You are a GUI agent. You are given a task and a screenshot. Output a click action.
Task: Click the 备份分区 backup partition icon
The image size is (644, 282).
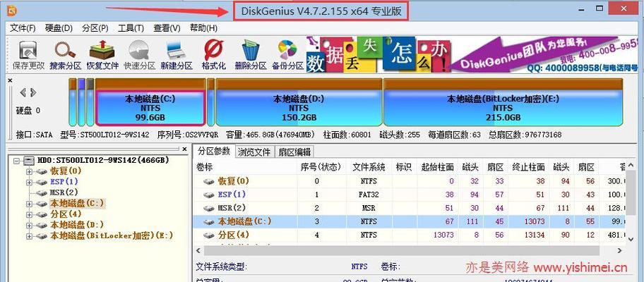point(287,55)
